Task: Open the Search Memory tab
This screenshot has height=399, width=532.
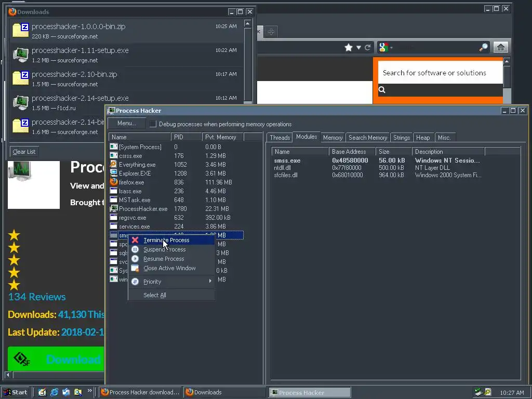Action: click(368, 137)
